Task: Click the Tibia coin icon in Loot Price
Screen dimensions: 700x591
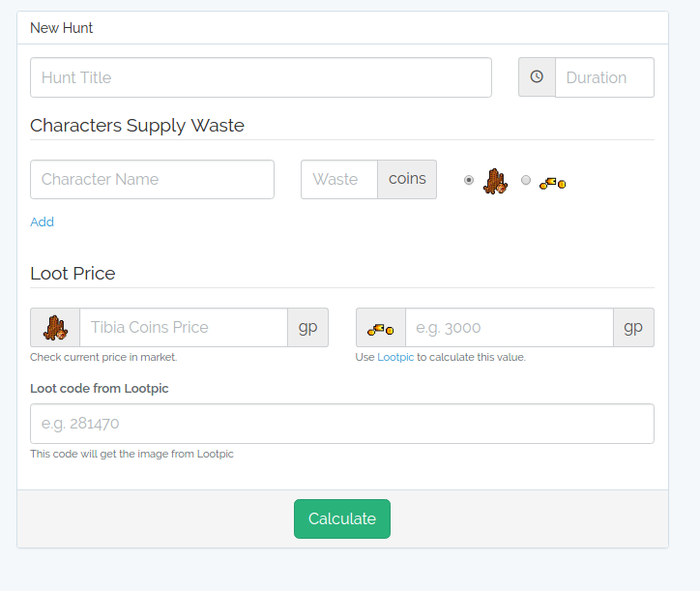Action: pos(55,328)
